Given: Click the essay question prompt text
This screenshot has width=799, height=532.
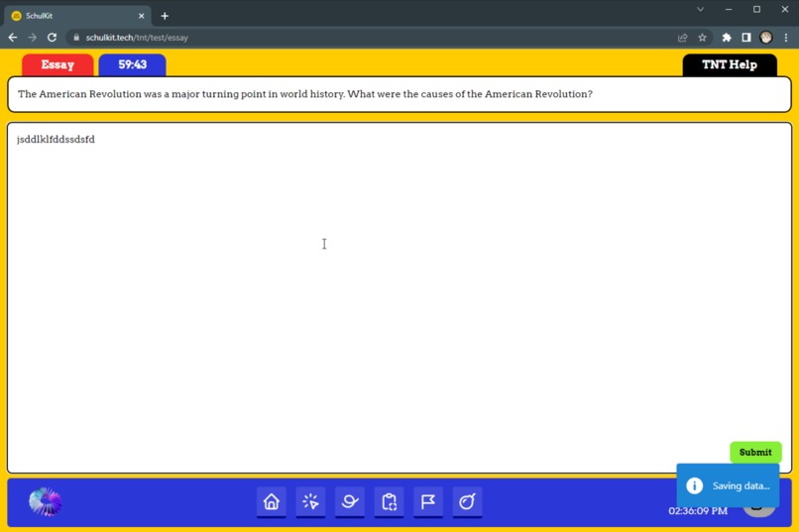Looking at the screenshot, I should pos(304,94).
